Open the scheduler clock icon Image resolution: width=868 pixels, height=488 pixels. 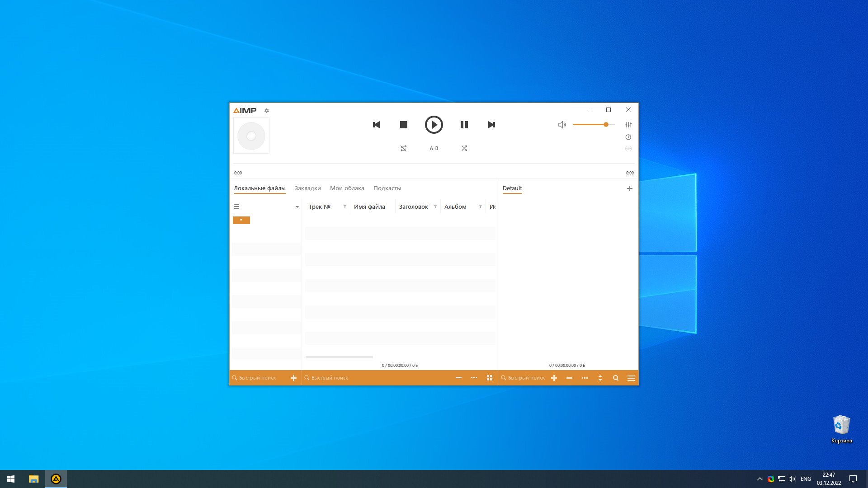(x=628, y=137)
